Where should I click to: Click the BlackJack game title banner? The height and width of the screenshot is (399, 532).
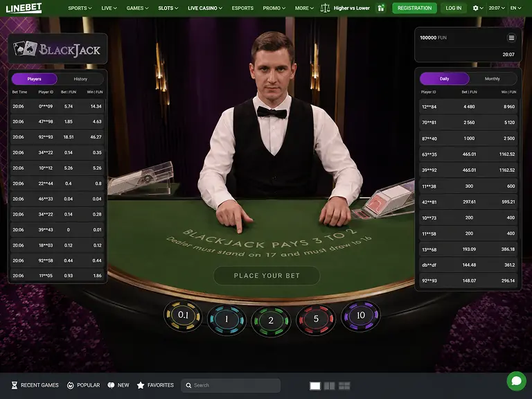[x=57, y=49]
